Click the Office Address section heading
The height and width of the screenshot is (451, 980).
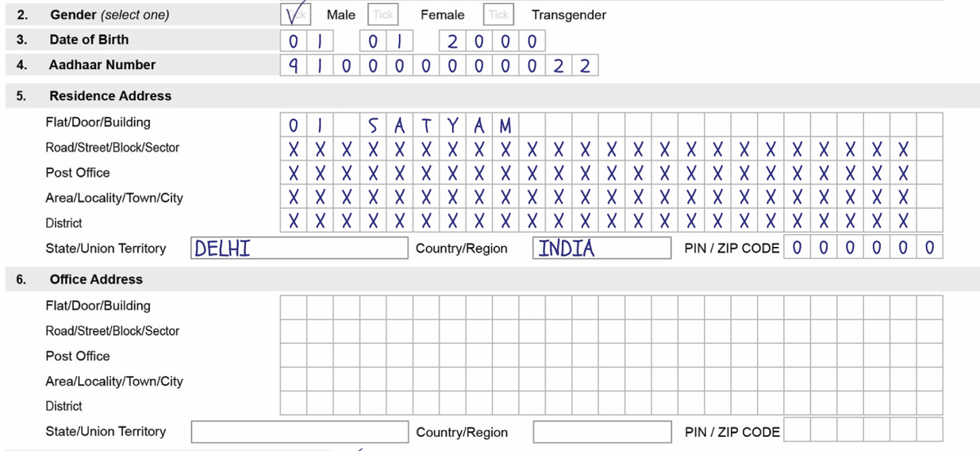click(x=96, y=279)
